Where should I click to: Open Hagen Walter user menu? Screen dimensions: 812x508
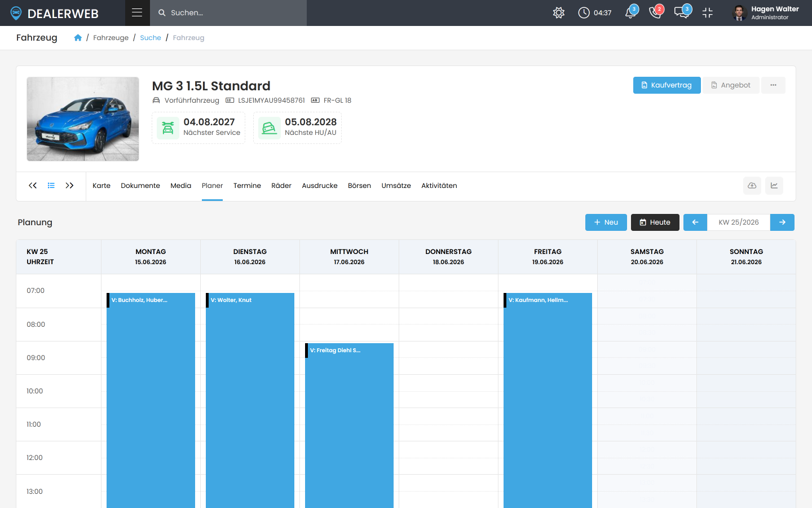pyautogui.click(x=766, y=12)
